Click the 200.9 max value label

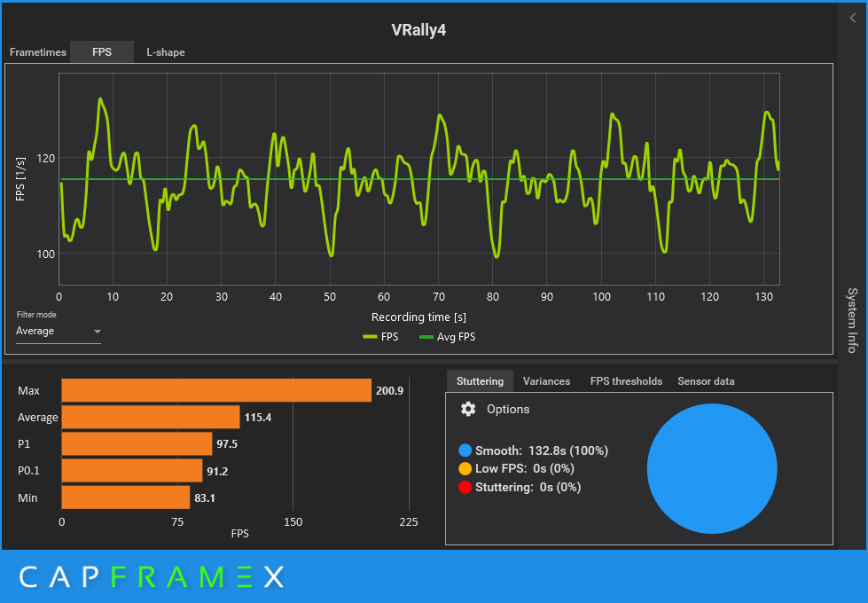coord(390,391)
